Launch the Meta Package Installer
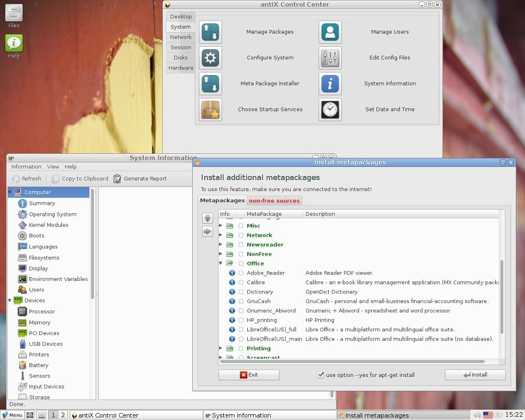 pos(210,83)
